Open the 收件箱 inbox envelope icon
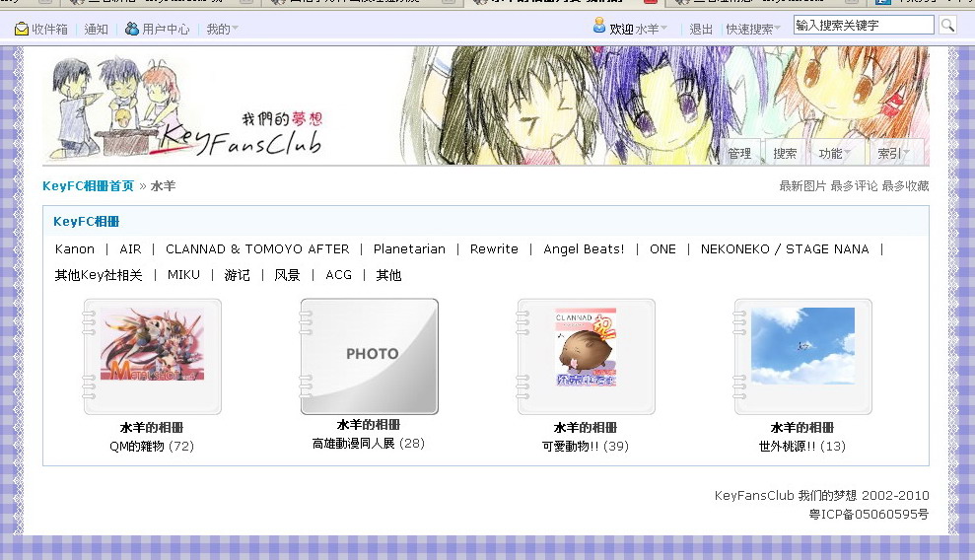 point(21,29)
